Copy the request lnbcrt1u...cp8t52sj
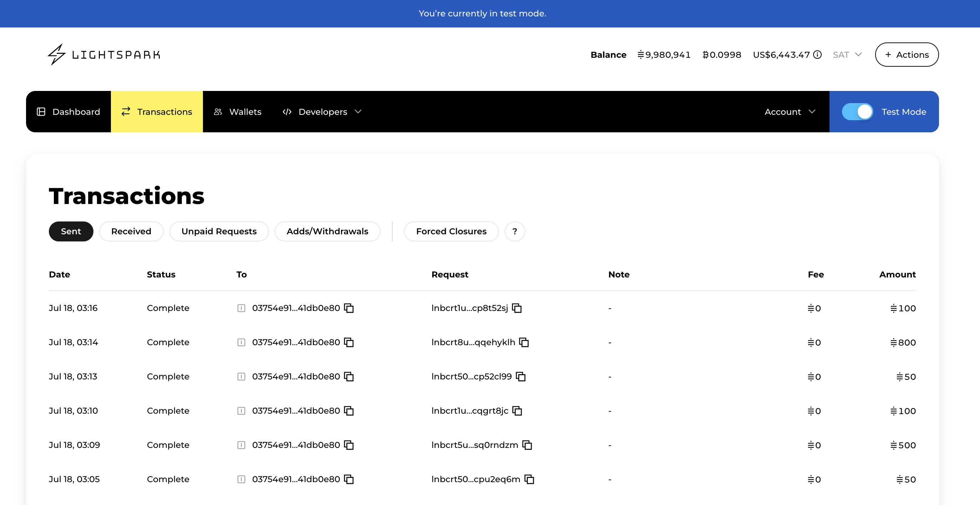This screenshot has width=980, height=505. coord(517,308)
